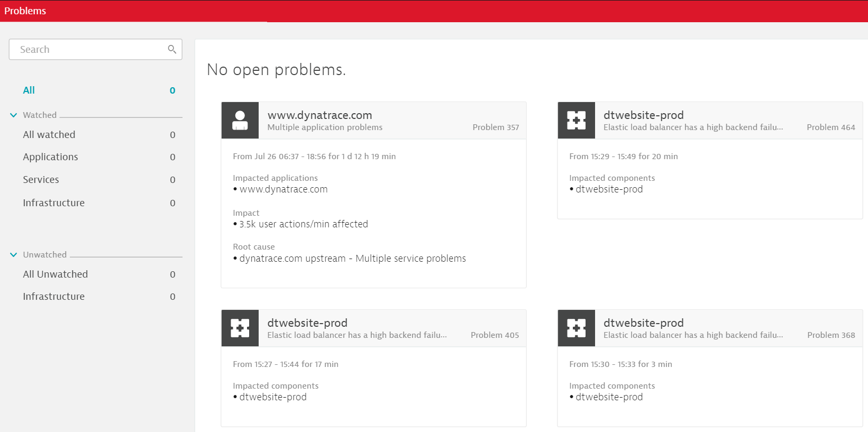Click Elastic load balancer subtitle of Problem 464
This screenshot has width=868, height=432.
[693, 127]
